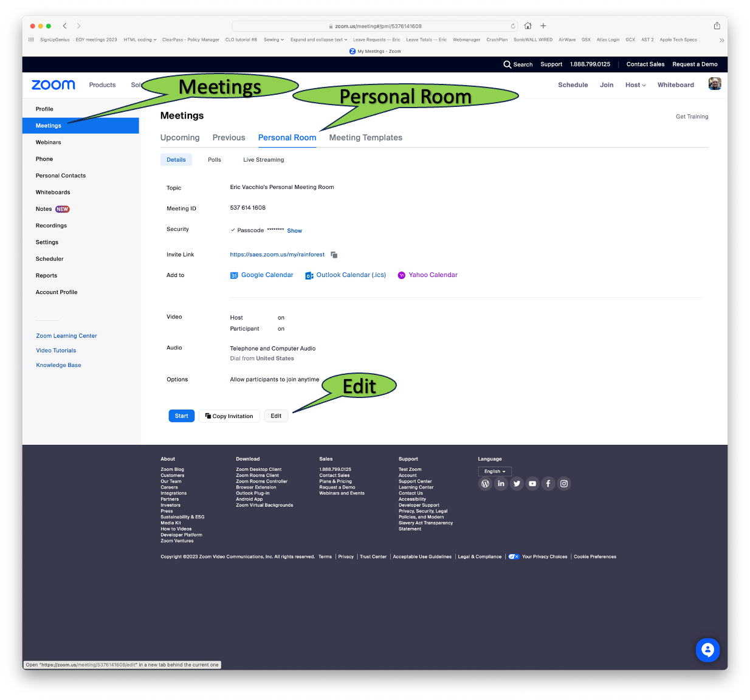
Task: Select the Details sub-tab
Action: [176, 160]
